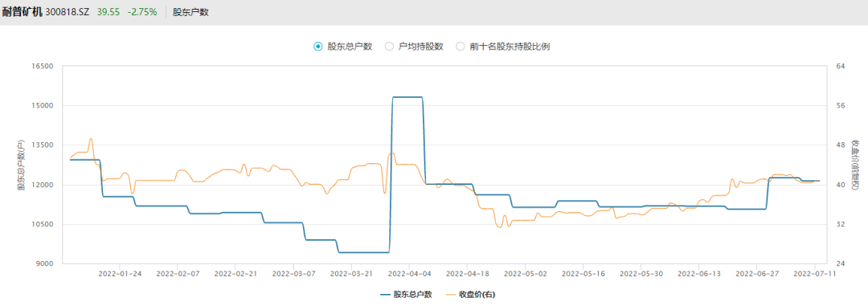Click the 15000 left axis tick label
This screenshot has height=306, width=868.
pos(43,106)
